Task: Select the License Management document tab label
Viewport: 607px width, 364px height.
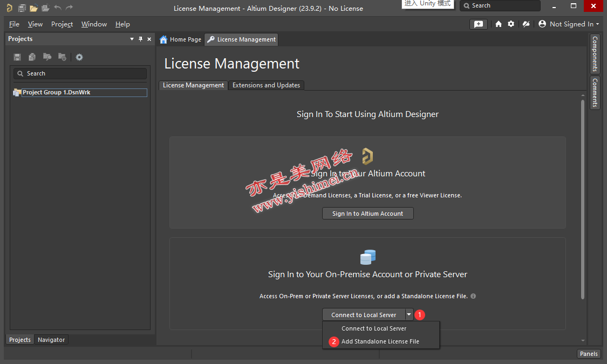Action: (247, 39)
